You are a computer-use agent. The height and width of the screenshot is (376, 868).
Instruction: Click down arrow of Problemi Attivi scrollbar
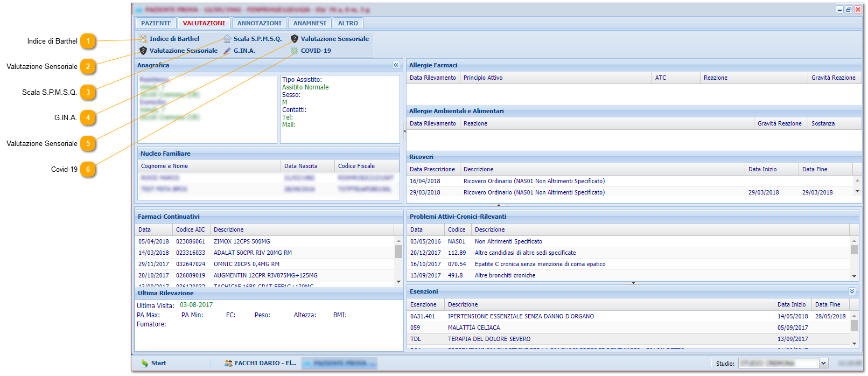[854, 276]
